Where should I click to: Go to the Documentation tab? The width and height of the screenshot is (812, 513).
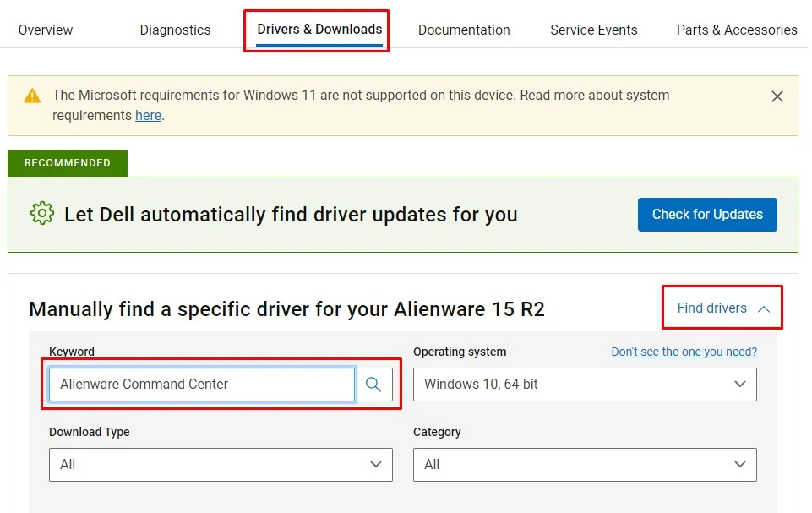pos(464,30)
